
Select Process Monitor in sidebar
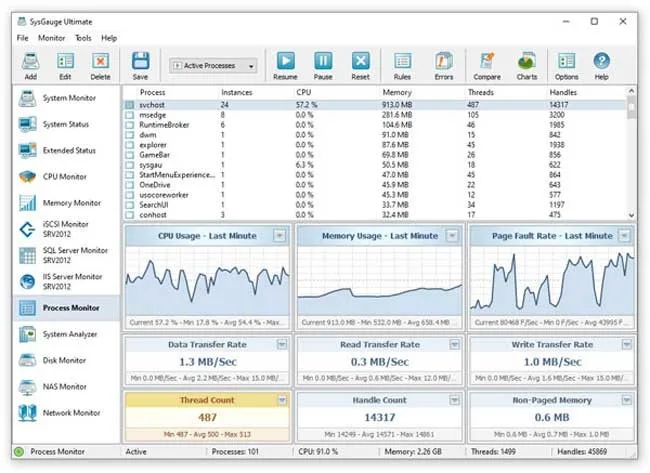tap(66, 308)
